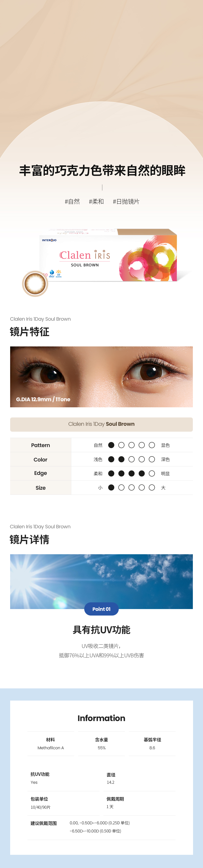Click the #柔和 hashtag
This screenshot has width=203, height=868.
(x=96, y=202)
